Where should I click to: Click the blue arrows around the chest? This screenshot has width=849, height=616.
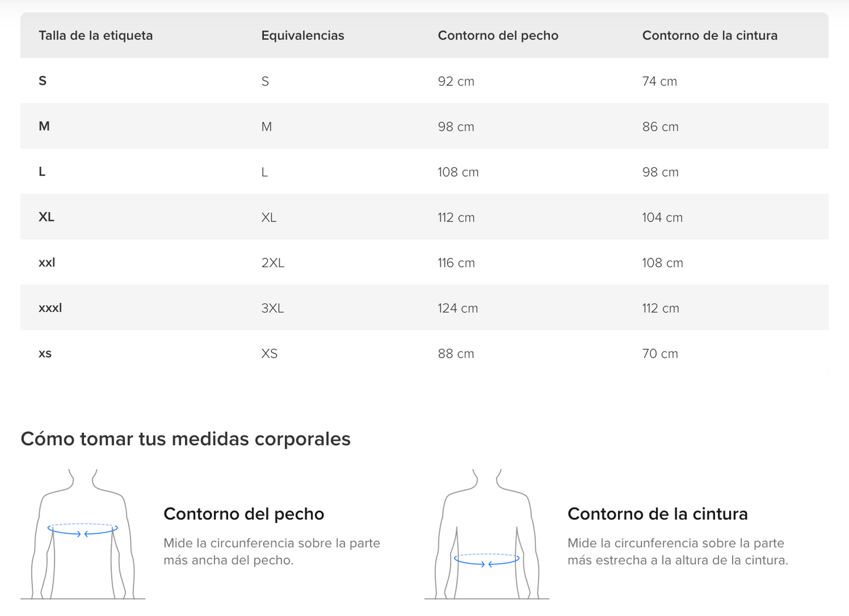[x=82, y=531]
